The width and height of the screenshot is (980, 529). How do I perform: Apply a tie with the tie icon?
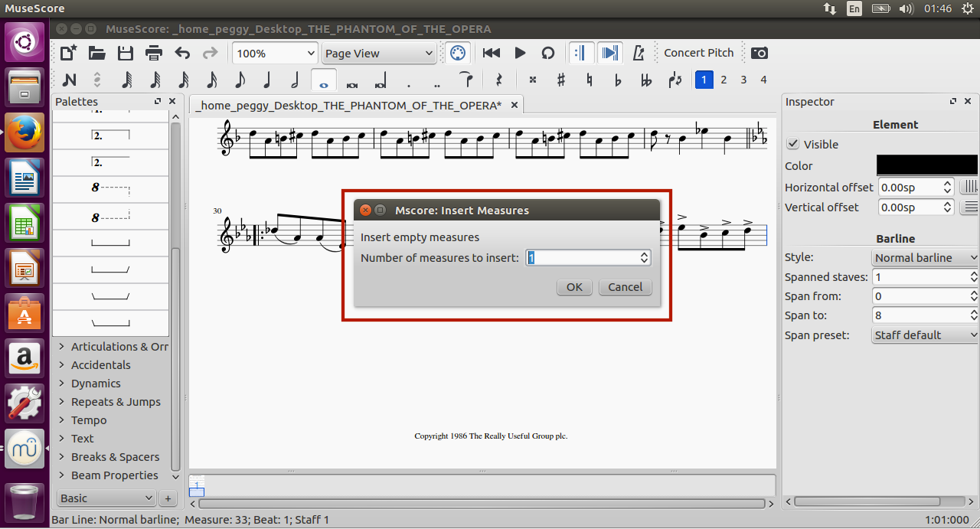click(465, 80)
